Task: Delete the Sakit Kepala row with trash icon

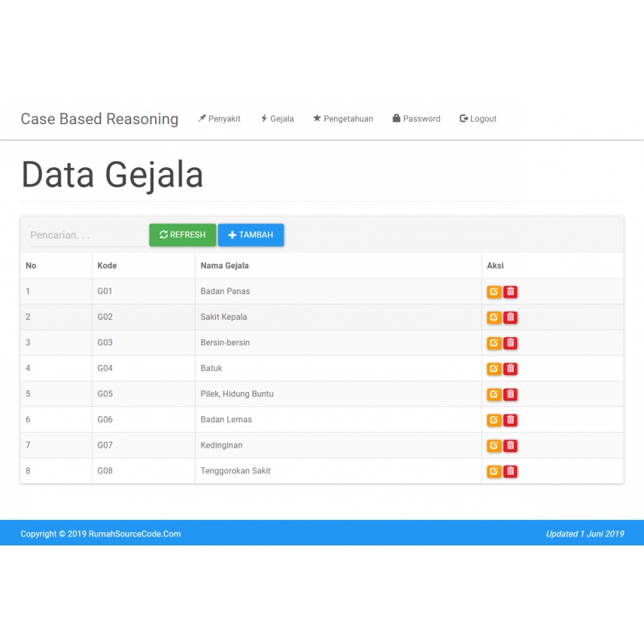Action: point(510,317)
